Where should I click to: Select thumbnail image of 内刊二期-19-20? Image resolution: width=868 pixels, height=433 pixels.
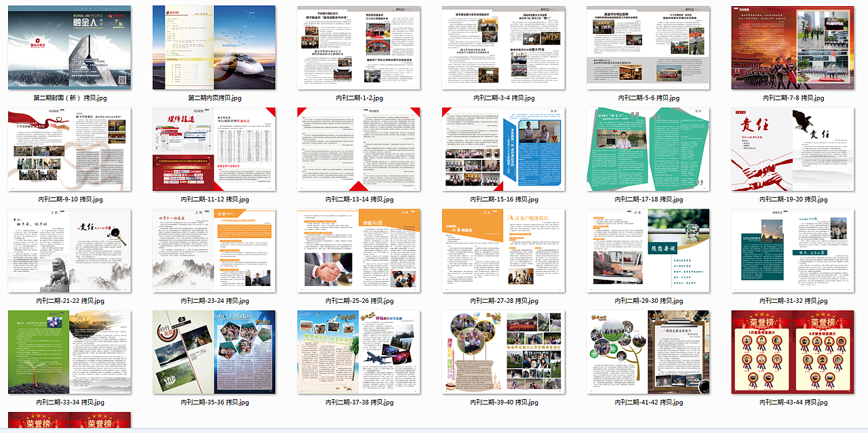coord(793,149)
